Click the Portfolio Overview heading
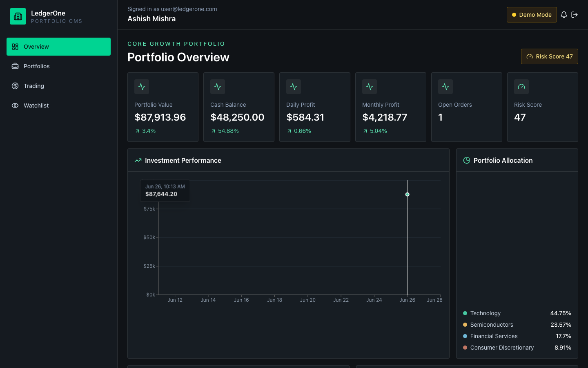Image resolution: width=588 pixels, height=368 pixels. coord(178,57)
